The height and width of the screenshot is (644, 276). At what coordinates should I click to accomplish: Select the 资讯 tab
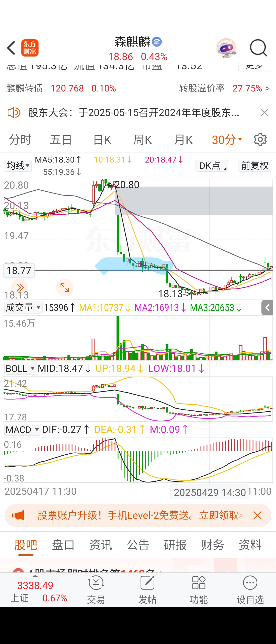pyautogui.click(x=101, y=545)
